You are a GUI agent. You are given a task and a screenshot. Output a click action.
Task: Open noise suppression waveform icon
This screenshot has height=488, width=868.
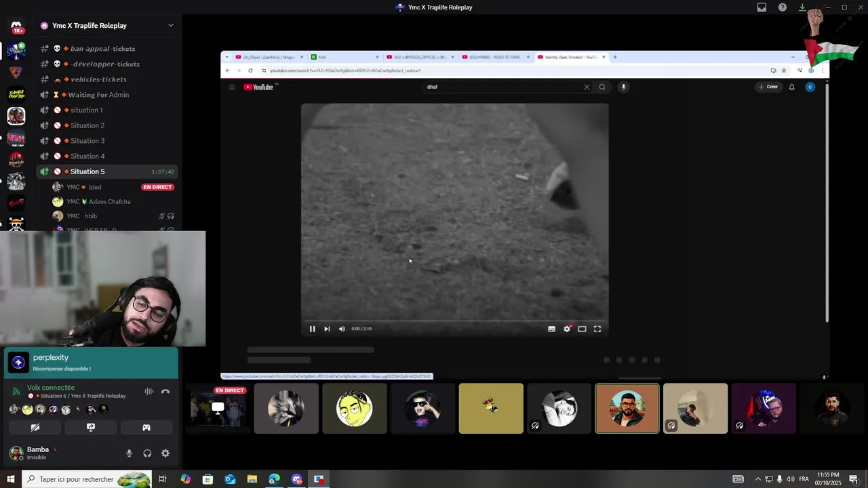point(149,392)
